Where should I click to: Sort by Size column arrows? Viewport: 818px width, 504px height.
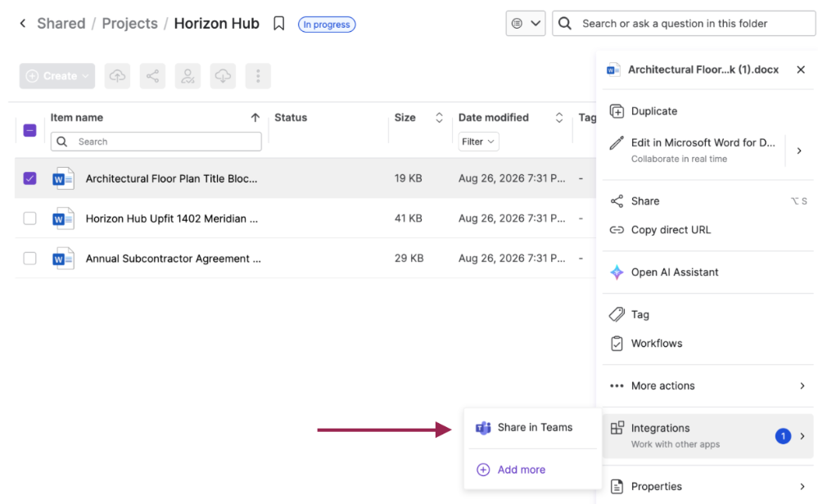tap(439, 118)
